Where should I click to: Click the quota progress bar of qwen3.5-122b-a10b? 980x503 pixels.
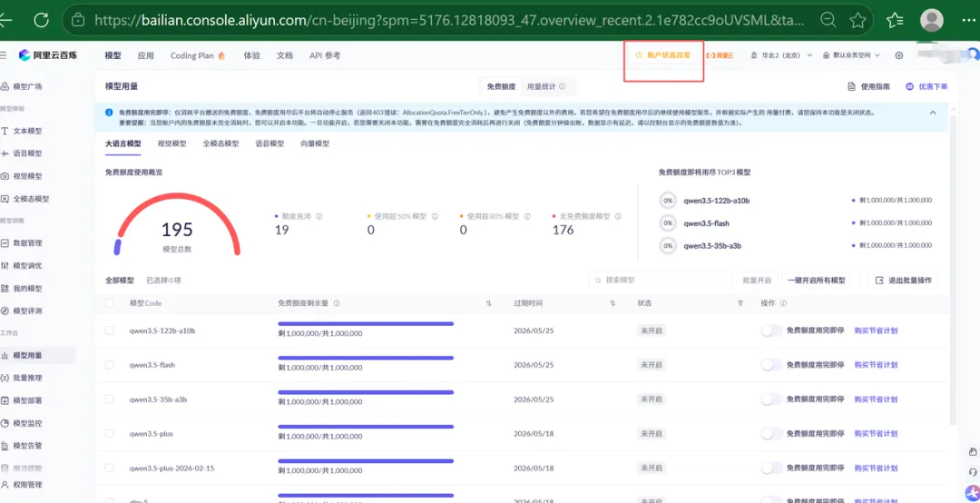[x=366, y=323]
